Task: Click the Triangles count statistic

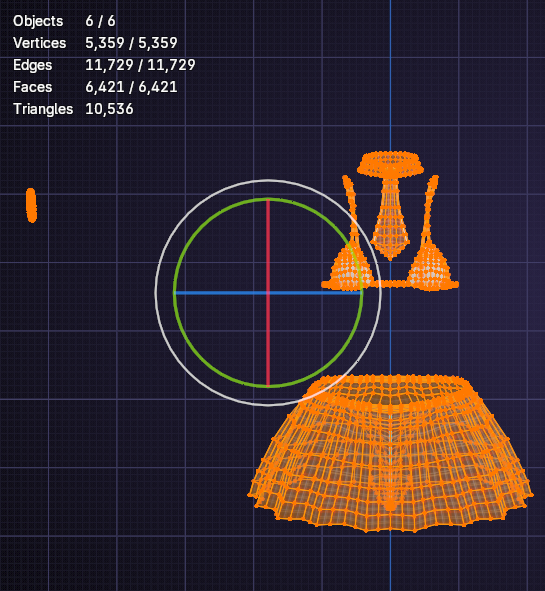Action: click(73, 109)
